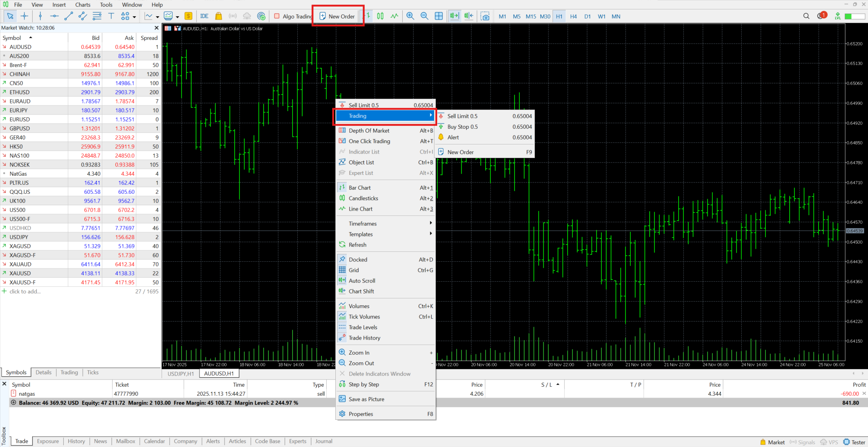
Task: Enable Grid from the context menu
Action: [x=353, y=270]
